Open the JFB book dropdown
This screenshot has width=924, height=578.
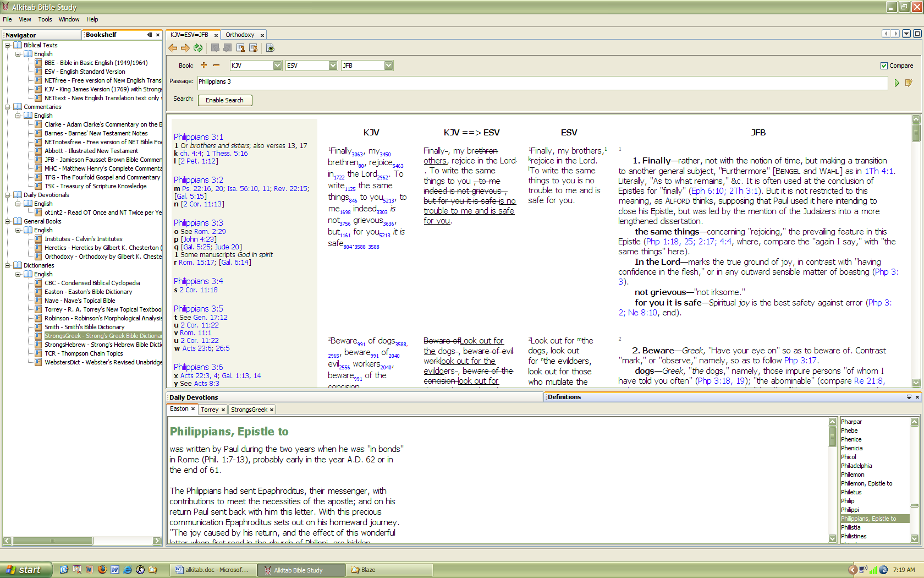coord(388,66)
